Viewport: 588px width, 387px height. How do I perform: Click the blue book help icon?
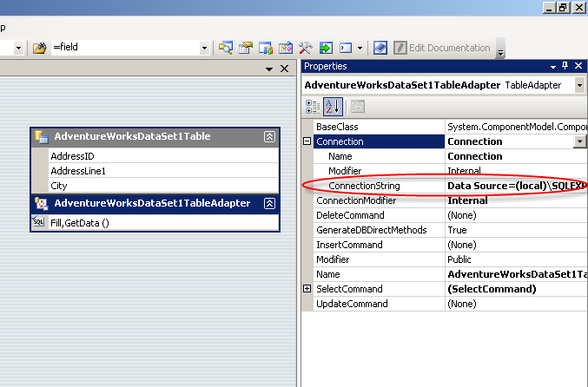tap(380, 48)
